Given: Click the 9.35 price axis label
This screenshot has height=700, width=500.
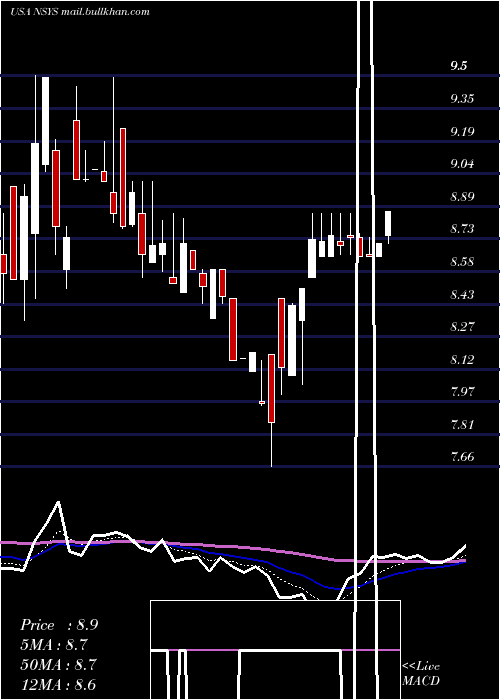Looking at the screenshot, I should coord(462,99).
